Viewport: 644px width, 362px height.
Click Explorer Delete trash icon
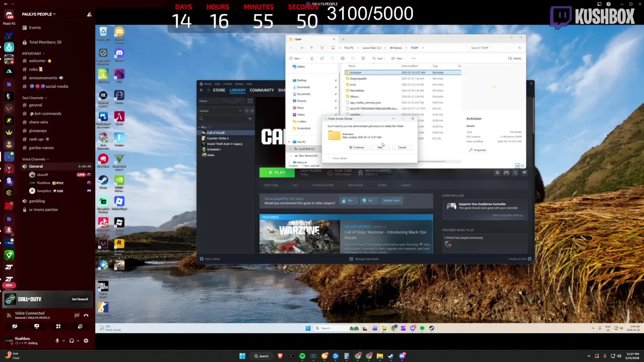tap(363, 58)
